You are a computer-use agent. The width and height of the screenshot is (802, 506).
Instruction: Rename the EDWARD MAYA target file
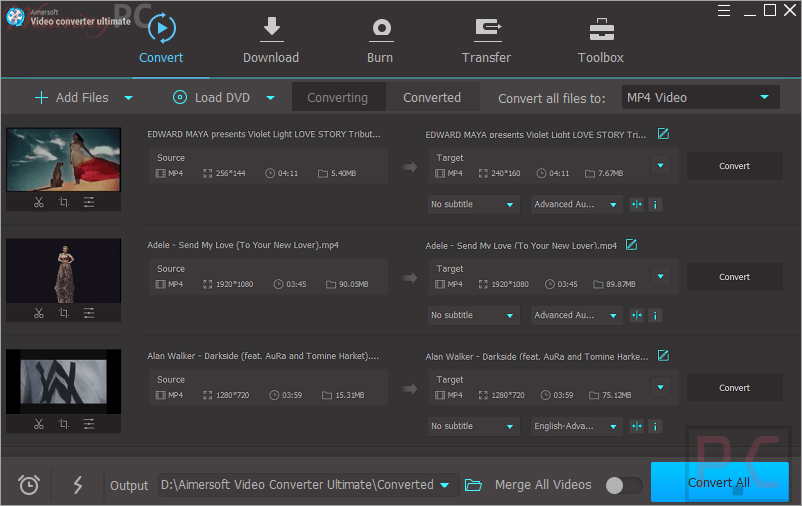[x=663, y=134]
